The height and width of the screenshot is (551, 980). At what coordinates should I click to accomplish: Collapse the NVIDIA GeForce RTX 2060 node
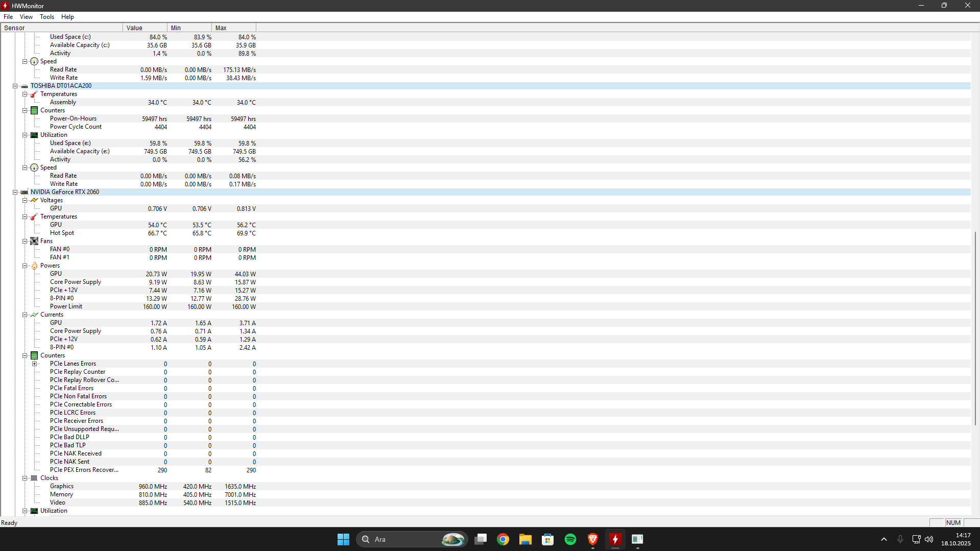tap(15, 192)
